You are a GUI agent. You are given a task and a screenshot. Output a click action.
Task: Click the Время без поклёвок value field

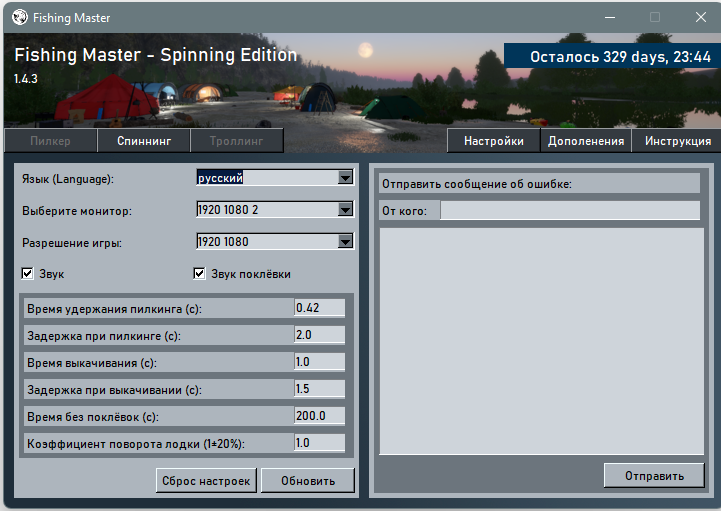point(320,416)
